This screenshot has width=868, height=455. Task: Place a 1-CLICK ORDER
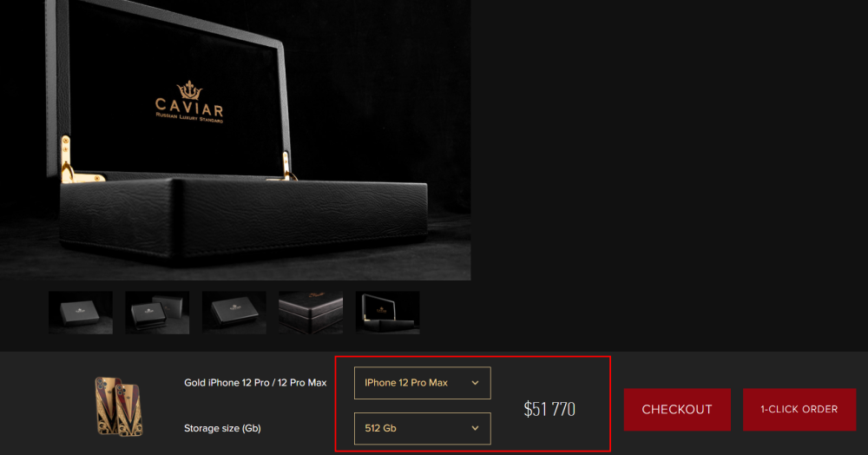point(799,410)
